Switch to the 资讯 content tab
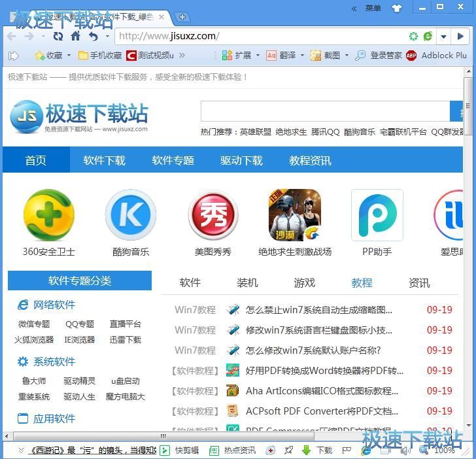Viewport: 476px width, 459px height. coord(419,282)
